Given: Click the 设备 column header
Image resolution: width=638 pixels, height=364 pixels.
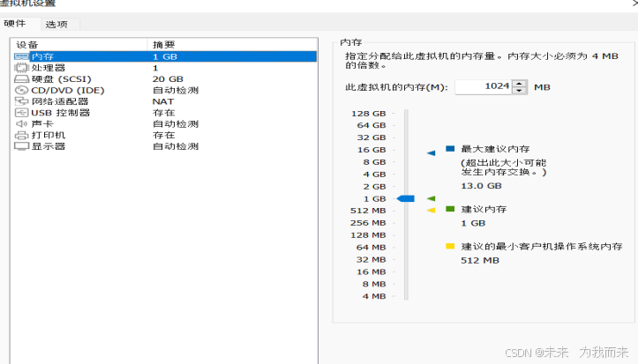Looking at the screenshot, I should (x=79, y=45).
